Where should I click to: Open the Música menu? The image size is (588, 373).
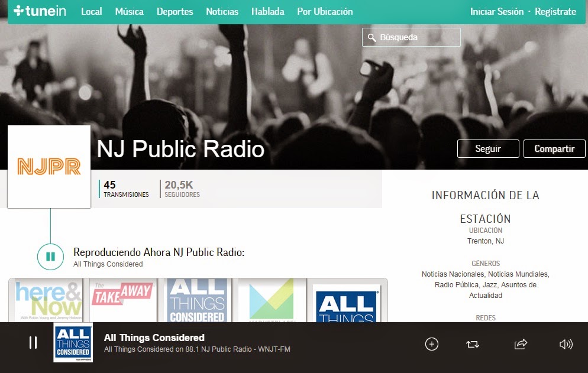tap(130, 12)
